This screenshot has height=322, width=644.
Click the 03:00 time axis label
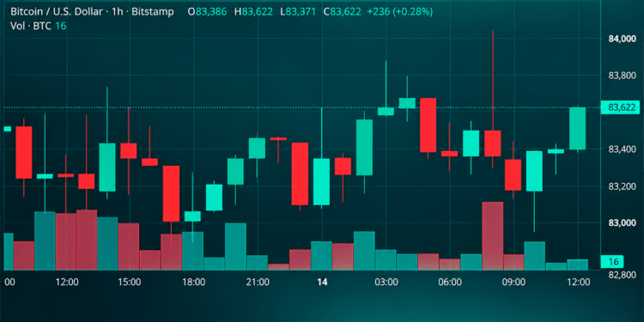click(x=386, y=283)
